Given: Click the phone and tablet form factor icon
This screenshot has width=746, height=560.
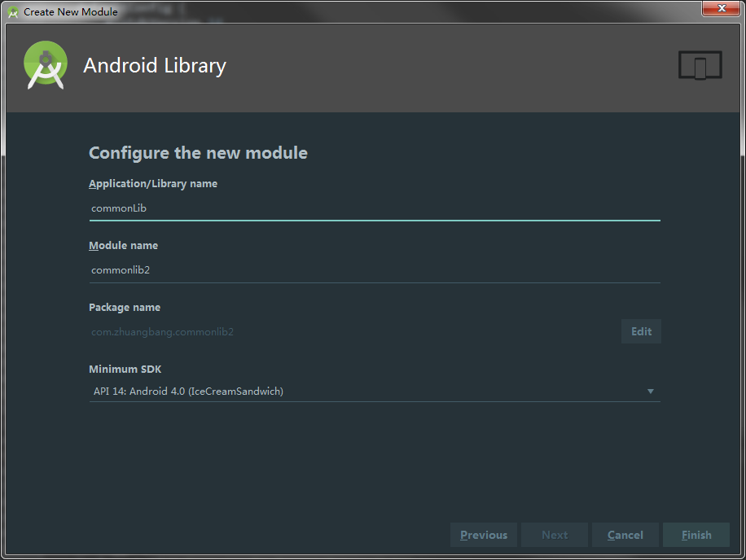Looking at the screenshot, I should pos(700,64).
